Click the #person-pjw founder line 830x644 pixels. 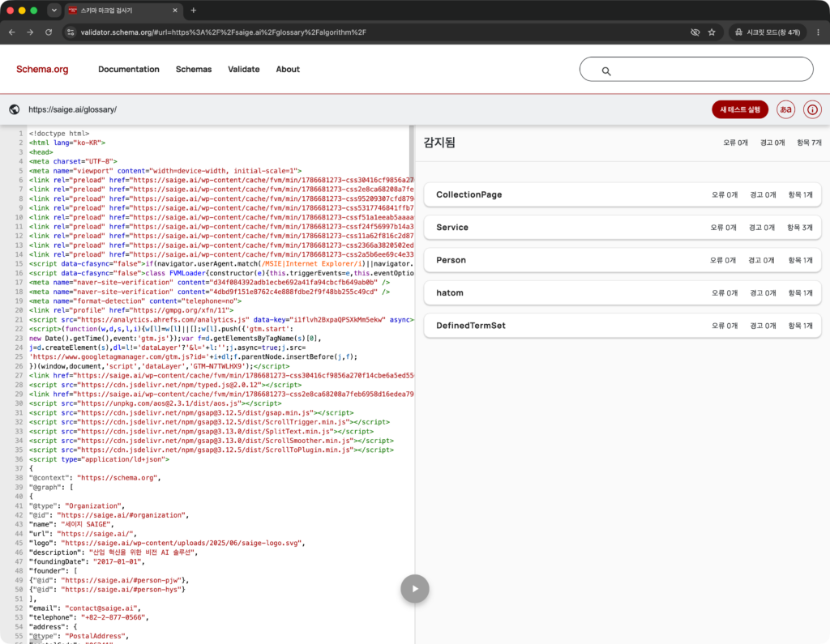pyautogui.click(x=109, y=580)
